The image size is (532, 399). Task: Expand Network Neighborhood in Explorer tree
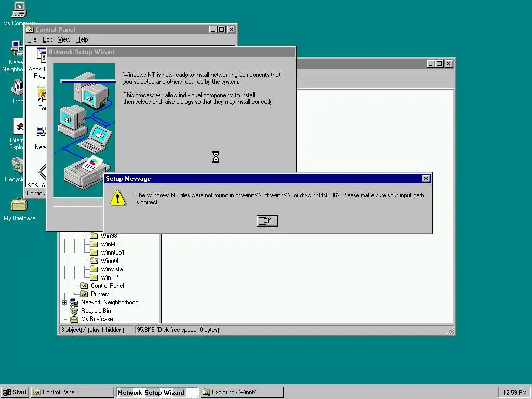tap(64, 302)
